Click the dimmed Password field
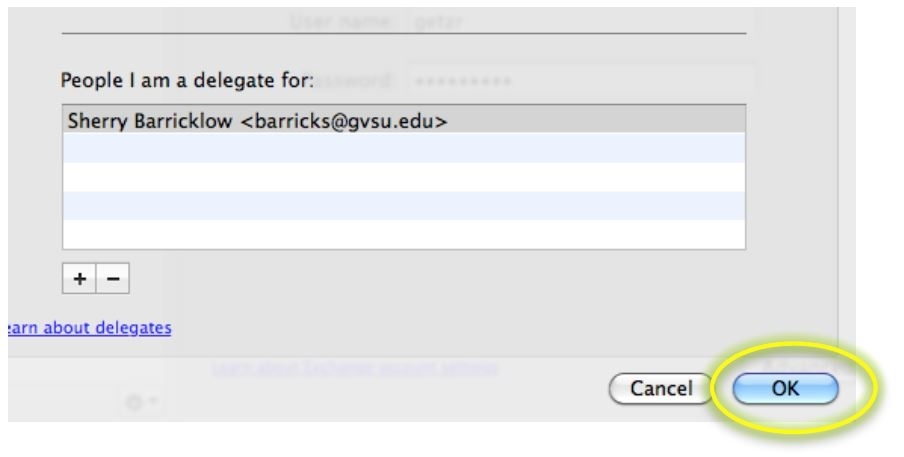Screen dimensions: 904x457 point(580,80)
